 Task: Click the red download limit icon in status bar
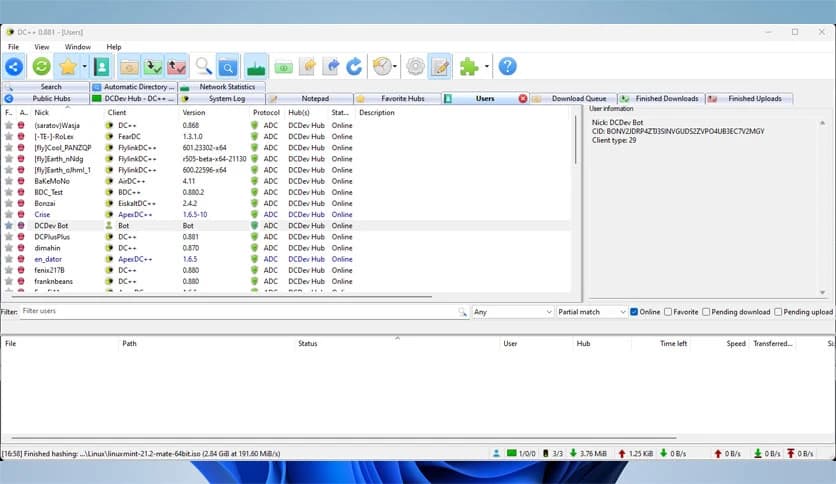791,454
